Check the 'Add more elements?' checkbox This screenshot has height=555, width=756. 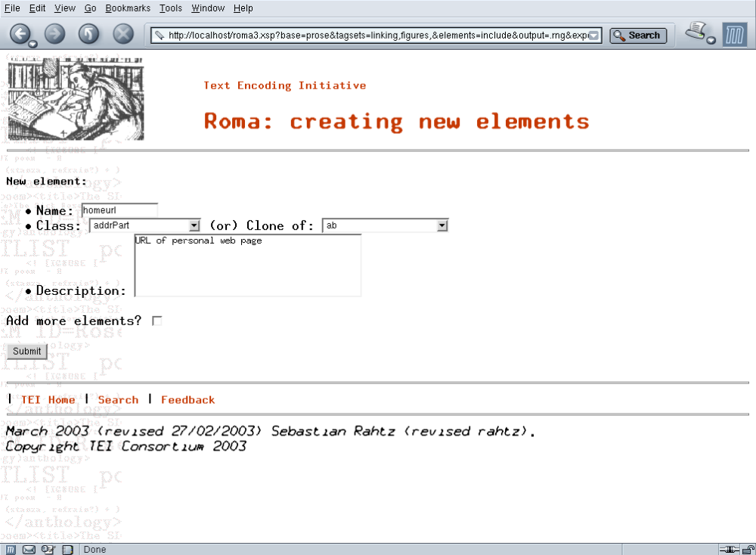coord(157,321)
